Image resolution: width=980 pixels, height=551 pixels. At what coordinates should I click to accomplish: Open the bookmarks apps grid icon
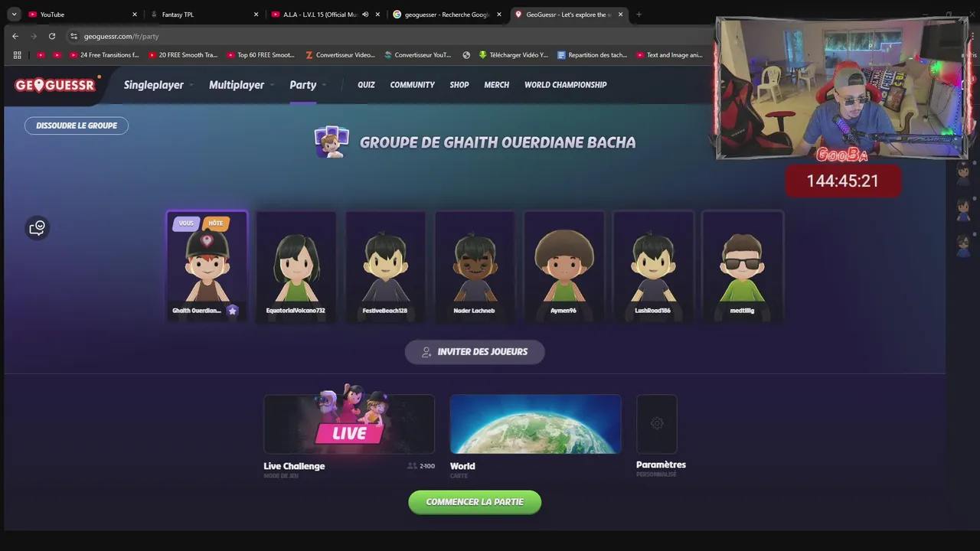click(17, 55)
